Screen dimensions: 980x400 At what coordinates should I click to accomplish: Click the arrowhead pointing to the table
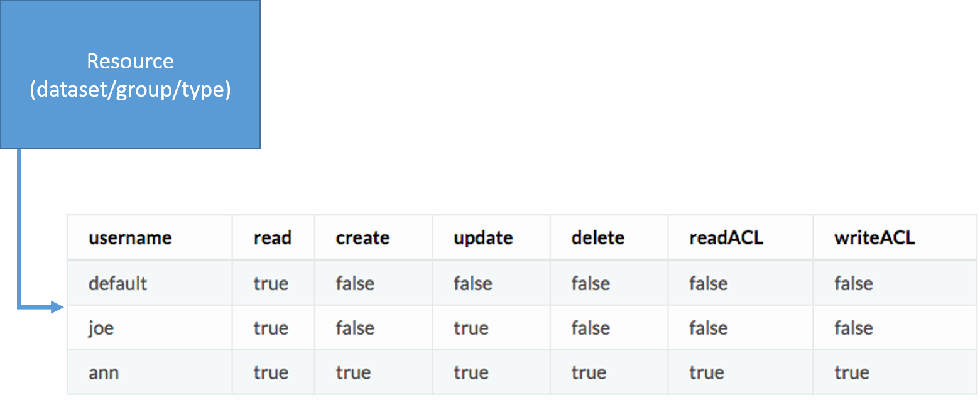[x=57, y=307]
